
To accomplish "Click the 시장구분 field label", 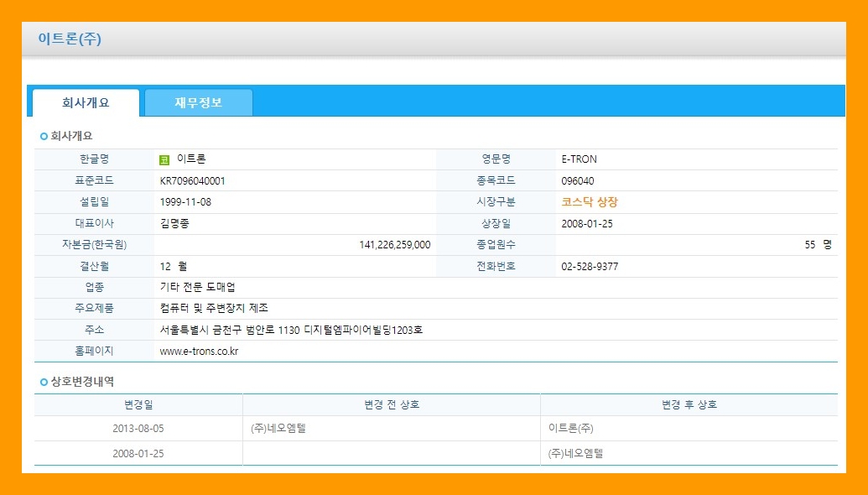I will (496, 202).
